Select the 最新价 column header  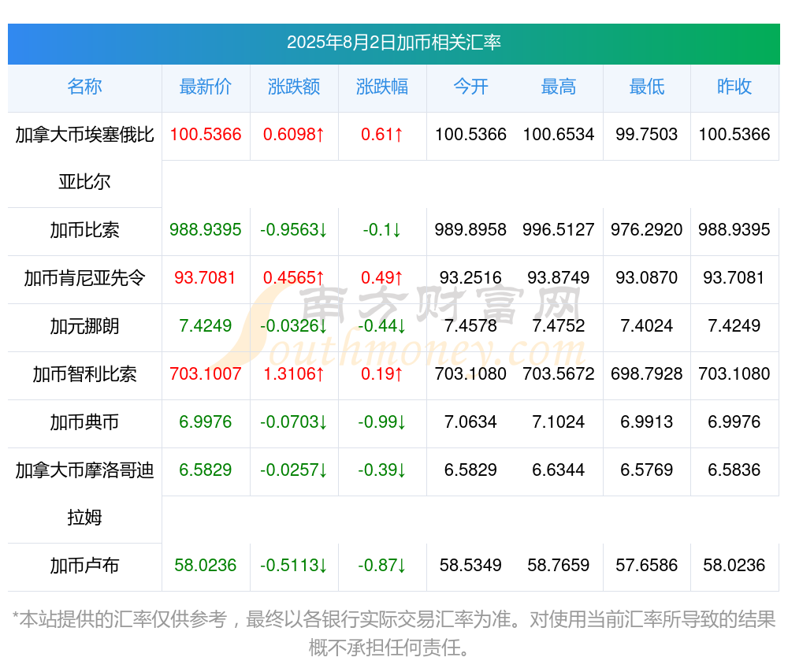[x=206, y=87]
